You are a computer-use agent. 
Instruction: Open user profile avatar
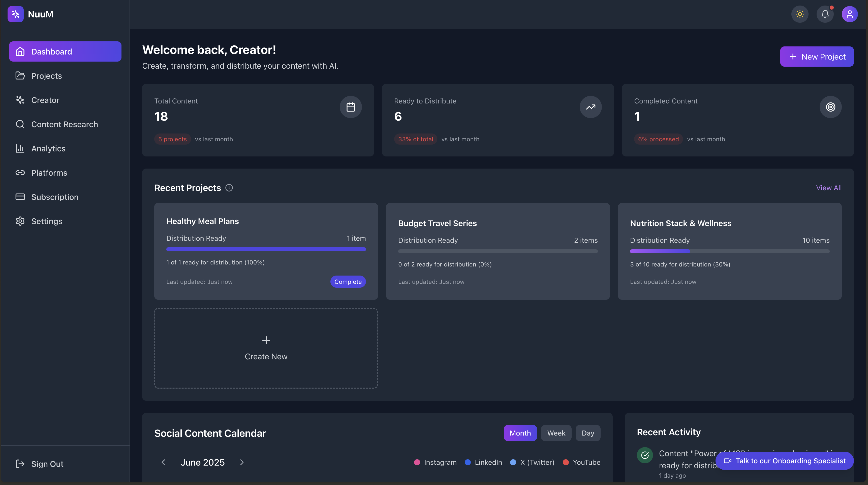click(x=849, y=14)
